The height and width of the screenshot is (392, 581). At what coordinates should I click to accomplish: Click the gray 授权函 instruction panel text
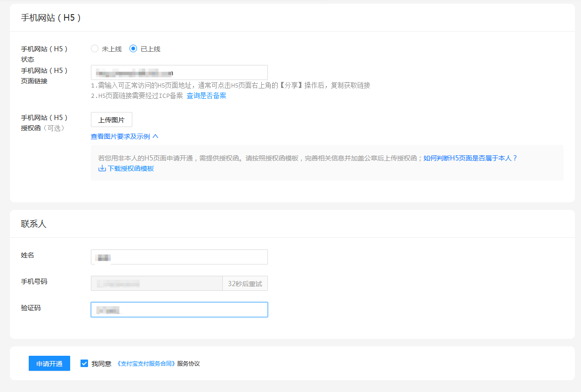point(259,158)
